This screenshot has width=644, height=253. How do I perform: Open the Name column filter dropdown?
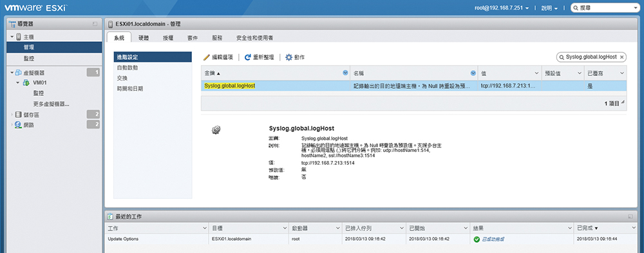[473, 73]
